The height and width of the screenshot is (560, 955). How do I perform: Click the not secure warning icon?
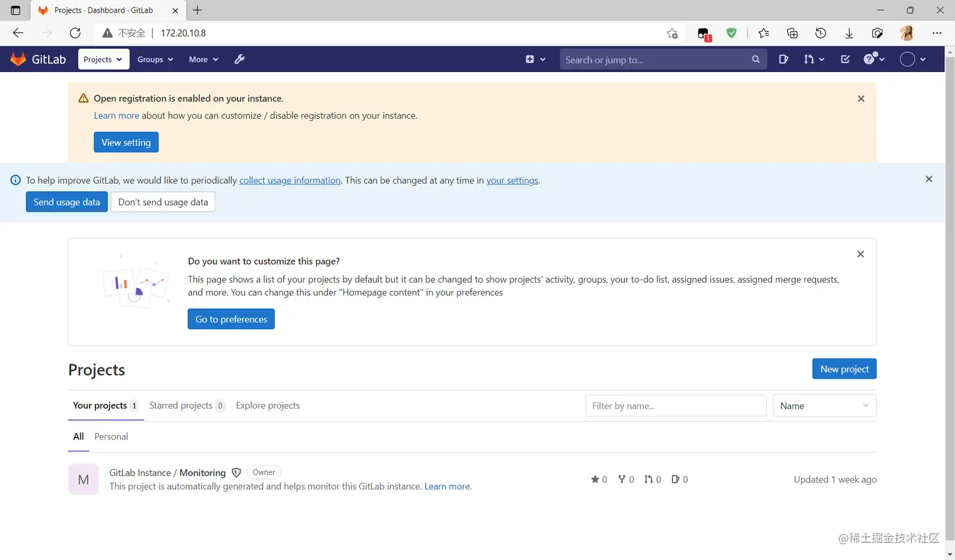pos(107,33)
